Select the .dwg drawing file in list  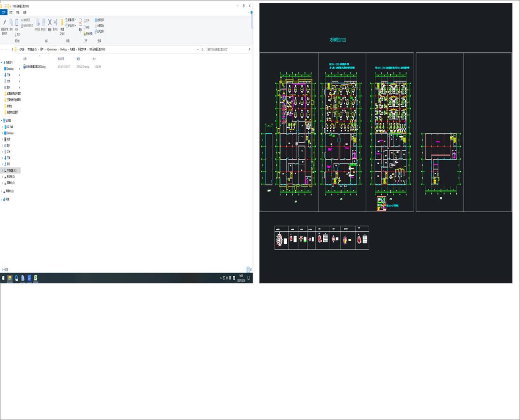click(35, 67)
